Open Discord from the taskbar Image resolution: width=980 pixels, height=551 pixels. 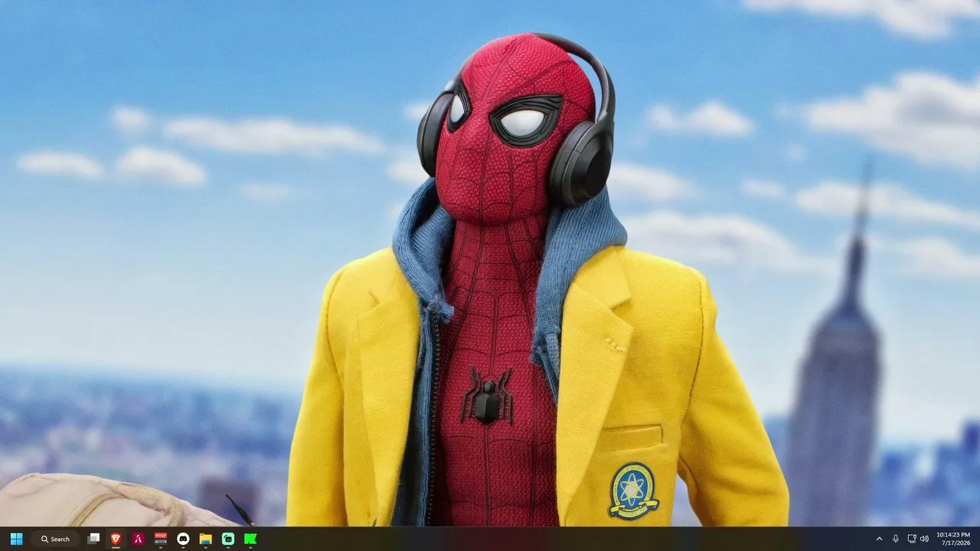tap(183, 539)
